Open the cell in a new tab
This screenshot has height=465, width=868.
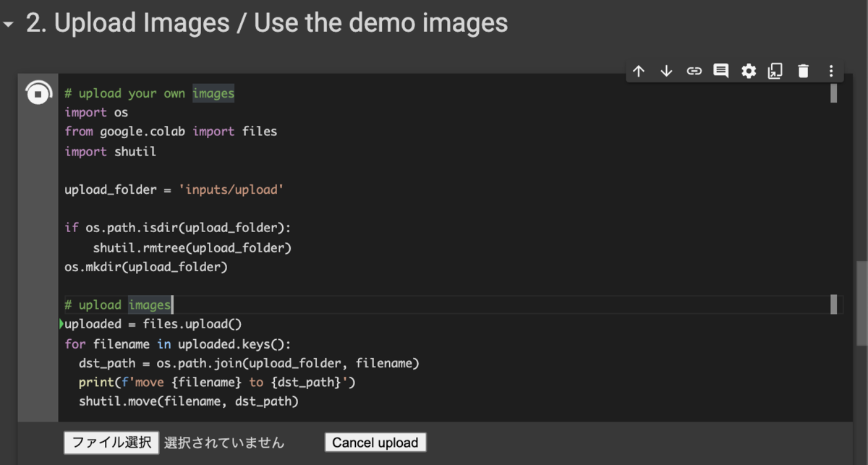(x=775, y=71)
